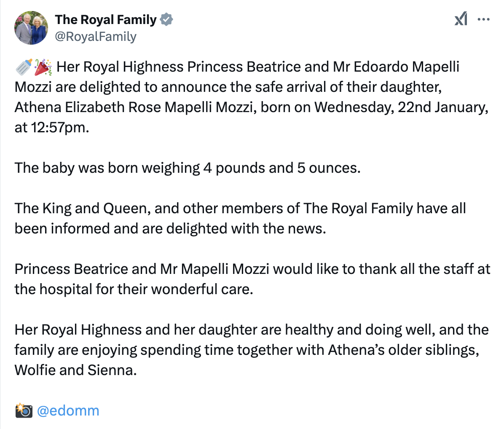Click the name 'Athena Elizabeth Rose' text
The width and height of the screenshot is (504, 429).
coord(88,107)
